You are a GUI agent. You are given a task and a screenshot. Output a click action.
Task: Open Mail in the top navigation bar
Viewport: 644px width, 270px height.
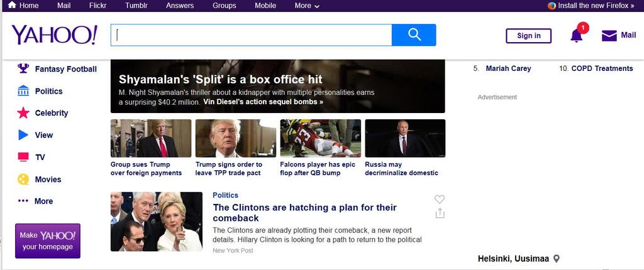coord(64,6)
